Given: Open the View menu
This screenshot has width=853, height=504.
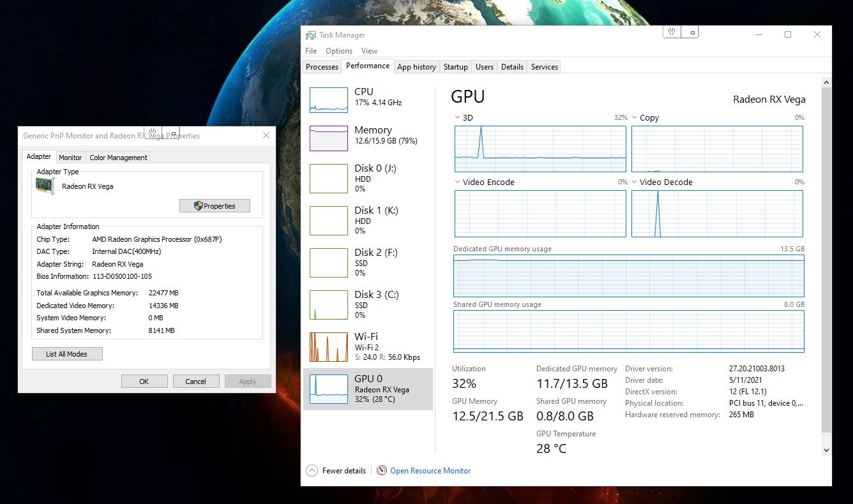Looking at the screenshot, I should [x=369, y=51].
